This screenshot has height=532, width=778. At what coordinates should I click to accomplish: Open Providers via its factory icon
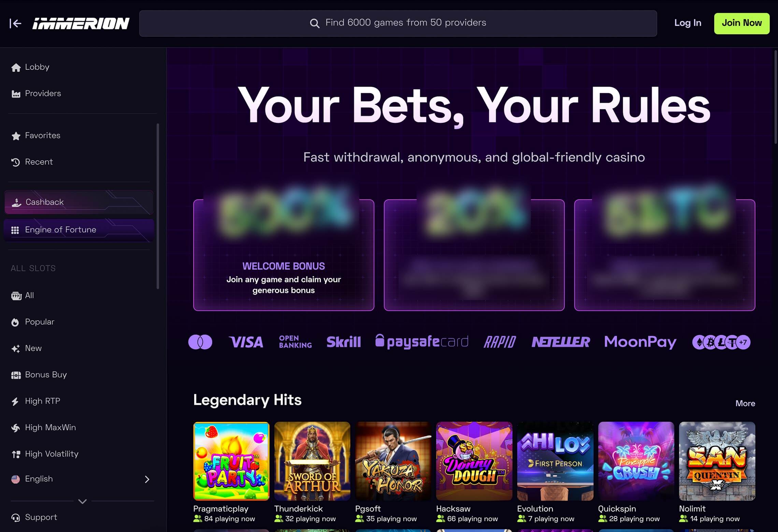16,94
